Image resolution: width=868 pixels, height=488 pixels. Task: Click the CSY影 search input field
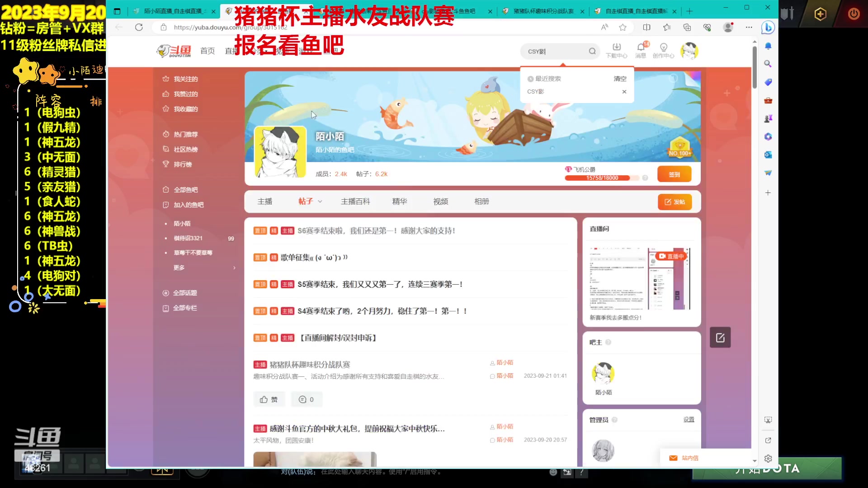click(x=556, y=52)
